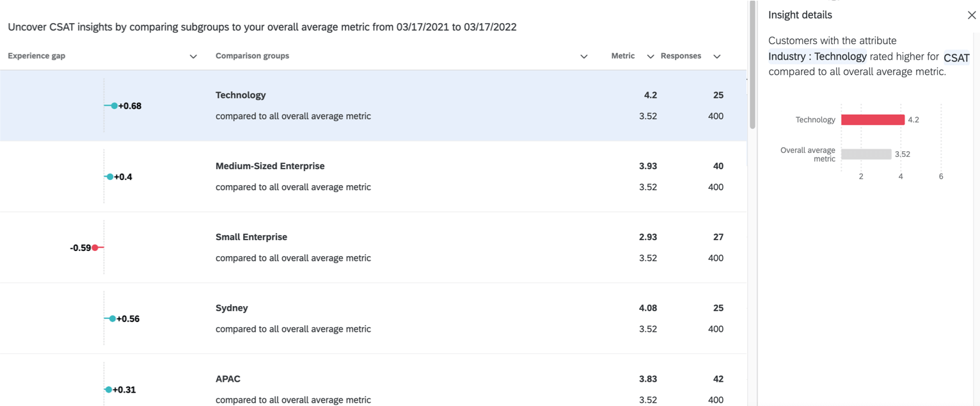Click the red Technology bar in the chart
Viewport: 980px width, 406px height.
click(873, 119)
